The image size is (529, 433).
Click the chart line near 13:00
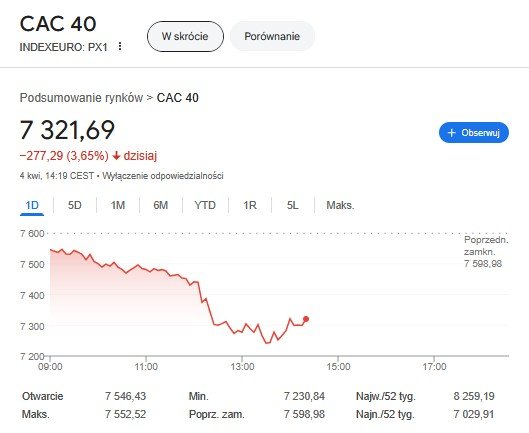pyautogui.click(x=242, y=331)
